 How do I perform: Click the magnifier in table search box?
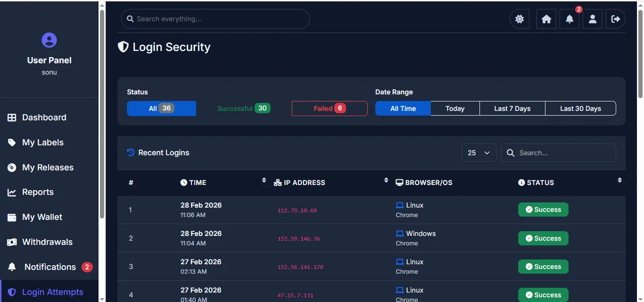(x=510, y=153)
